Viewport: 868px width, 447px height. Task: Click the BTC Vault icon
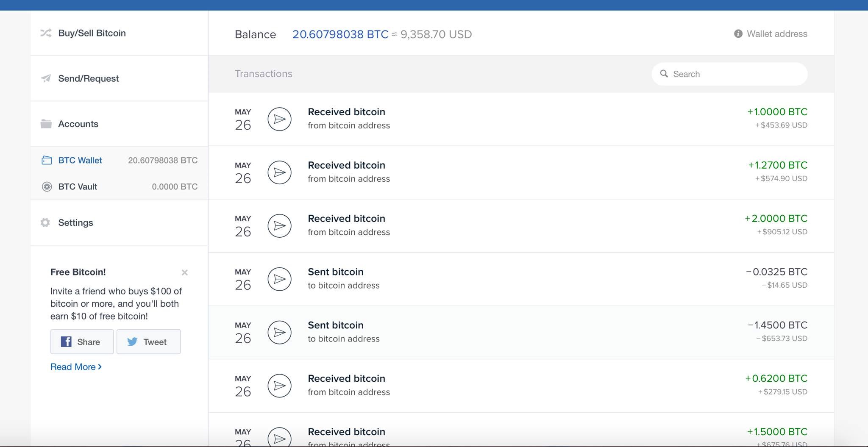click(47, 186)
